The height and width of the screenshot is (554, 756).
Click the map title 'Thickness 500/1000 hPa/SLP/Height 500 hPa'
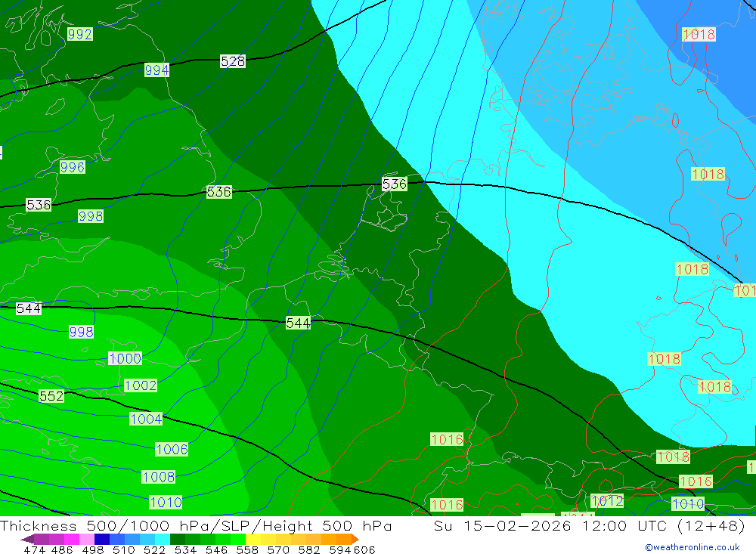(x=196, y=525)
